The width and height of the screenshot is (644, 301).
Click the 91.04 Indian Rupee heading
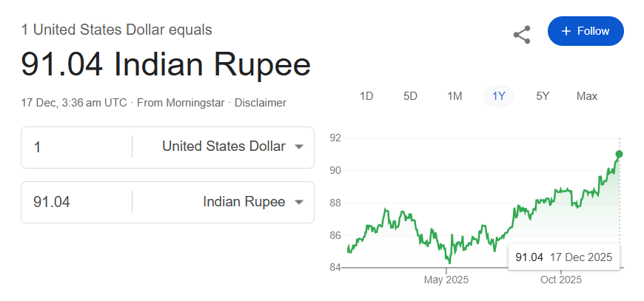pos(166,64)
